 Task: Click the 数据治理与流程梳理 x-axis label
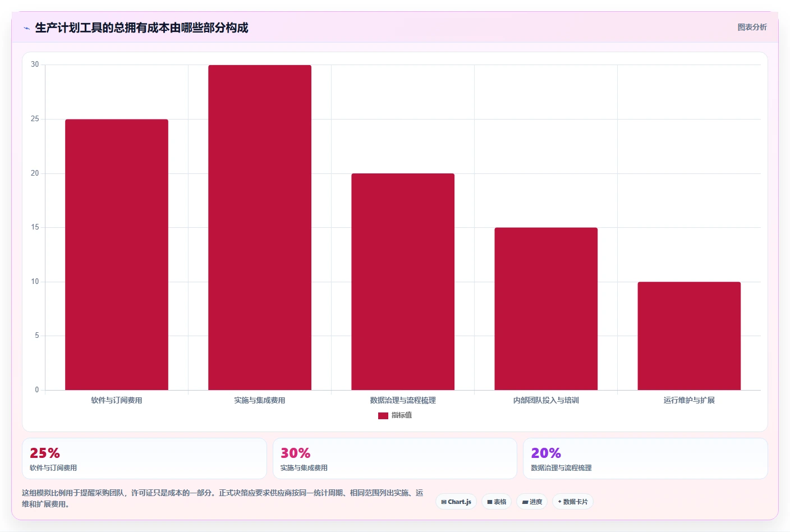click(x=403, y=400)
